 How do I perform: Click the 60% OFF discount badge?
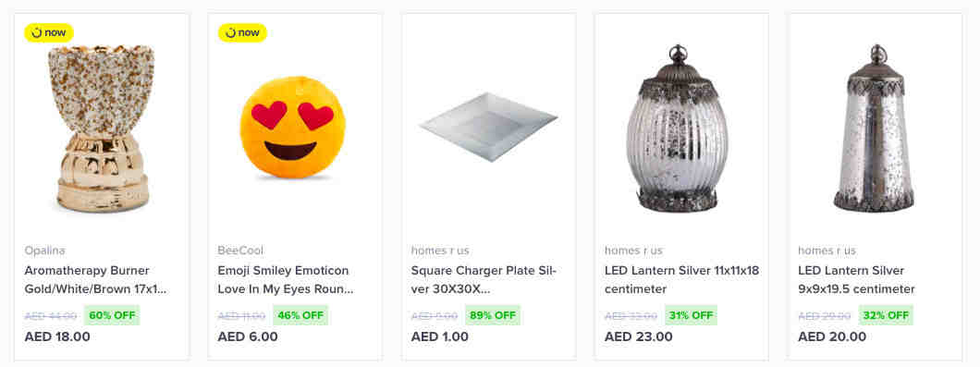[112, 315]
